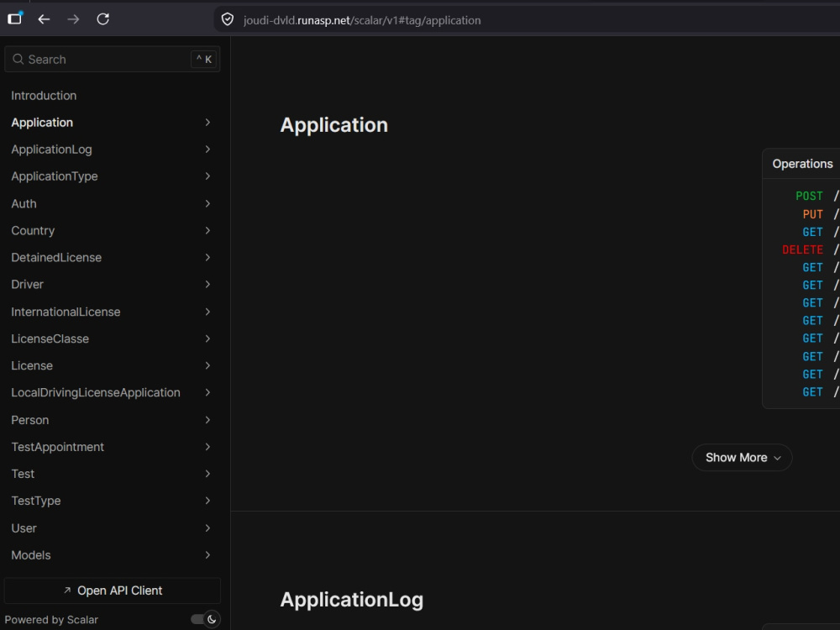Click the ApplicationLog section heading
The height and width of the screenshot is (630, 840).
352,600
